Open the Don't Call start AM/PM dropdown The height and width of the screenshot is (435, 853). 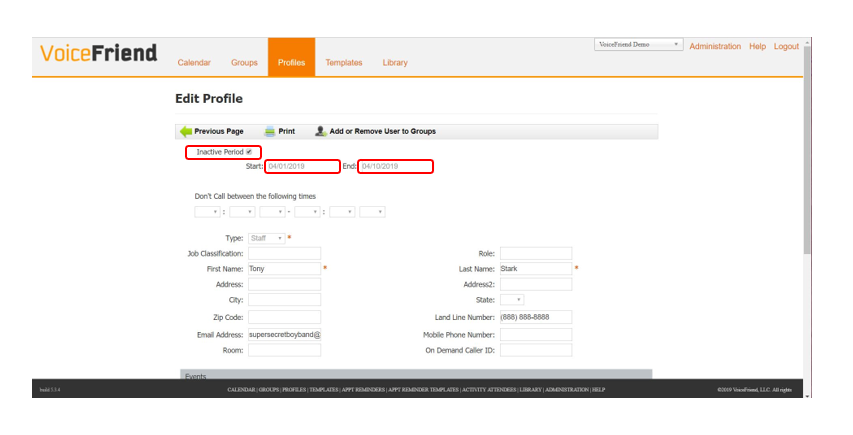click(272, 212)
